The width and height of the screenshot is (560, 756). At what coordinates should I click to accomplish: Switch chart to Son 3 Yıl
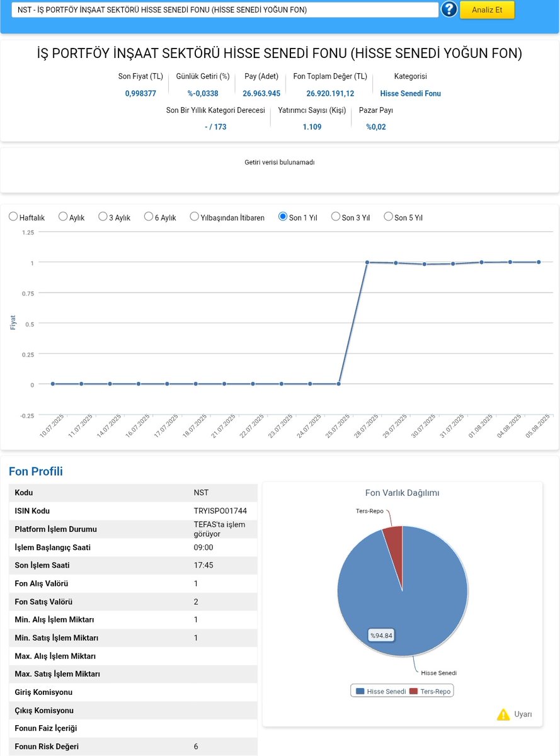point(336,217)
